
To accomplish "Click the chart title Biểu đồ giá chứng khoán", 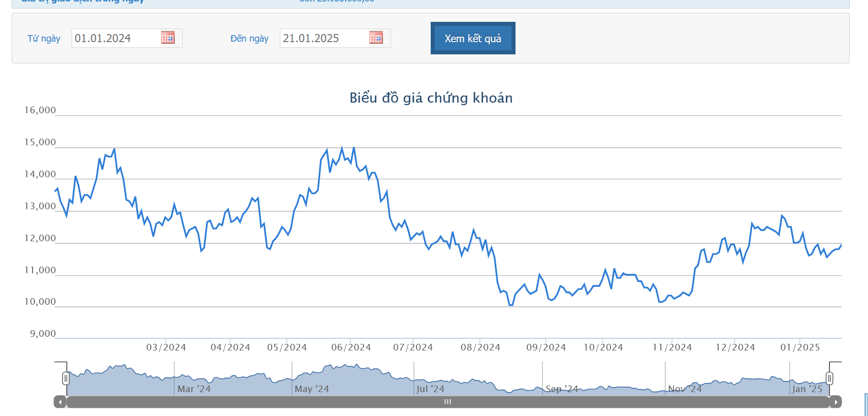I will point(431,98).
